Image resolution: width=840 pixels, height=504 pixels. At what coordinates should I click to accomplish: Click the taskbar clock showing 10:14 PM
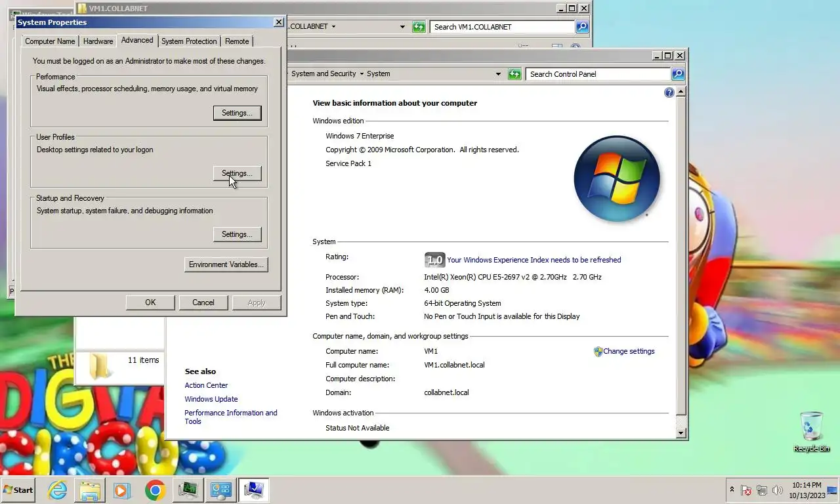807,490
